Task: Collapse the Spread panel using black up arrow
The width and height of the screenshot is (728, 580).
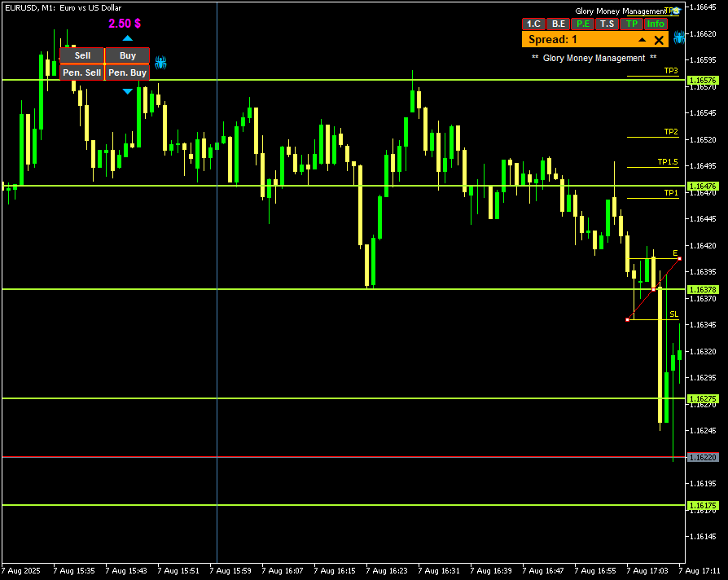Action: pyautogui.click(x=642, y=40)
